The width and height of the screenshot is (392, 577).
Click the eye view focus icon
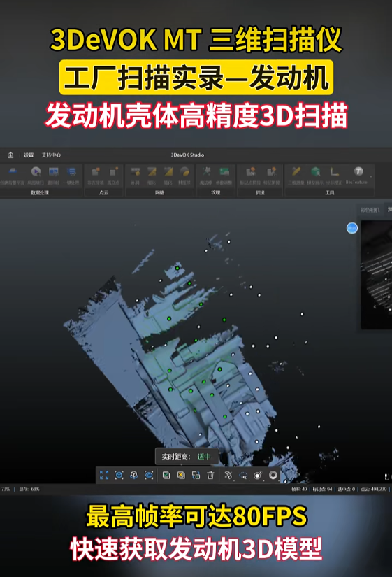click(x=149, y=475)
